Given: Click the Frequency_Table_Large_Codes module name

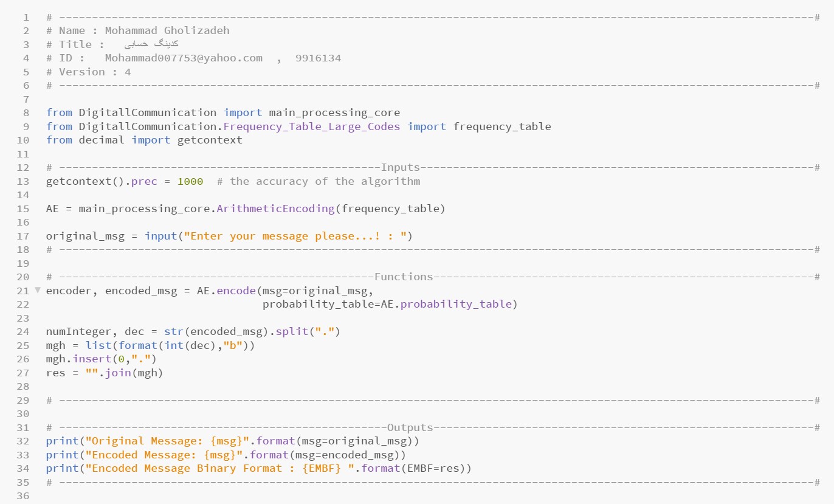Looking at the screenshot, I should pyautogui.click(x=312, y=126).
